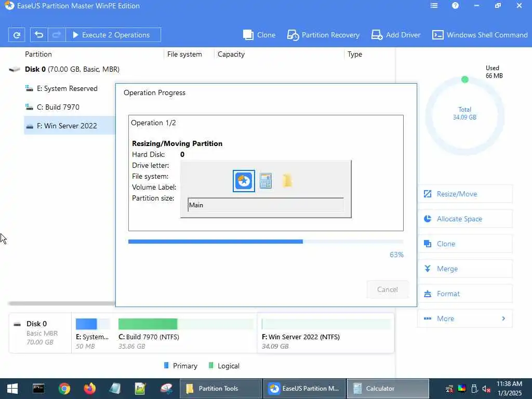Screen dimensions: 532x399
Task: Switch to Partition Tools taskbar window
Action: pyautogui.click(x=220, y=389)
